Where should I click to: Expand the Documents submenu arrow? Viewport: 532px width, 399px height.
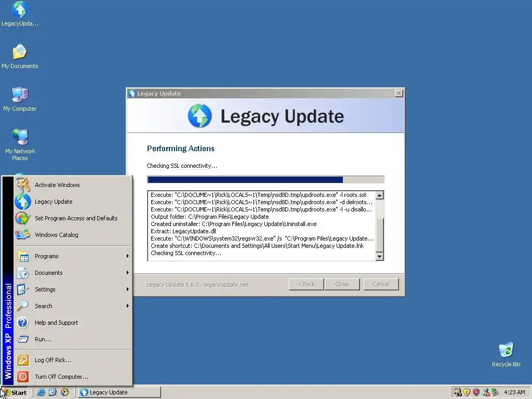click(x=128, y=273)
